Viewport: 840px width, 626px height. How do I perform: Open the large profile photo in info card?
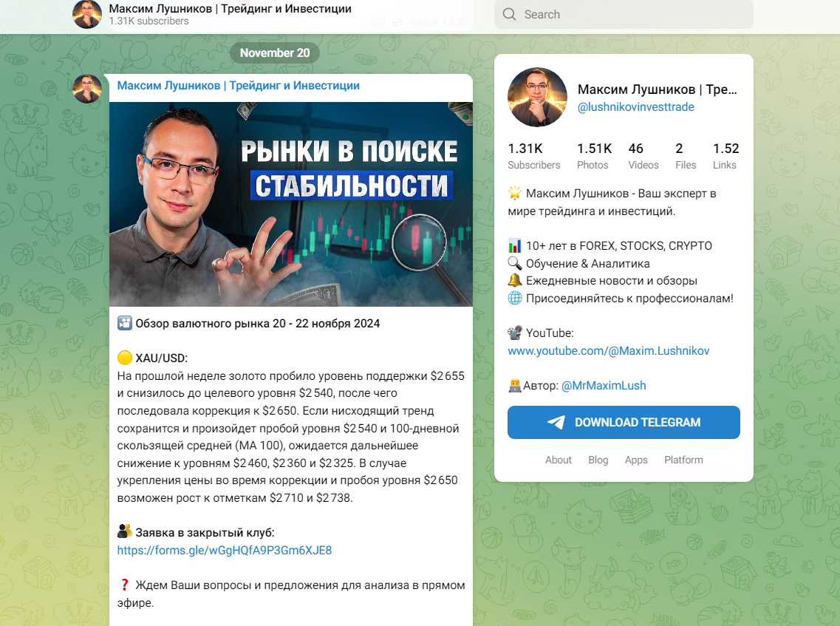537,97
